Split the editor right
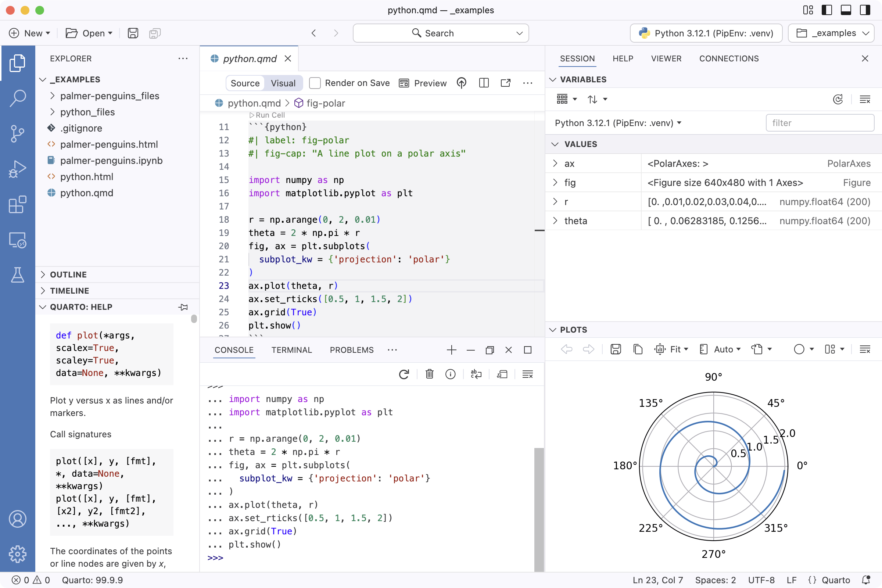 coord(484,83)
